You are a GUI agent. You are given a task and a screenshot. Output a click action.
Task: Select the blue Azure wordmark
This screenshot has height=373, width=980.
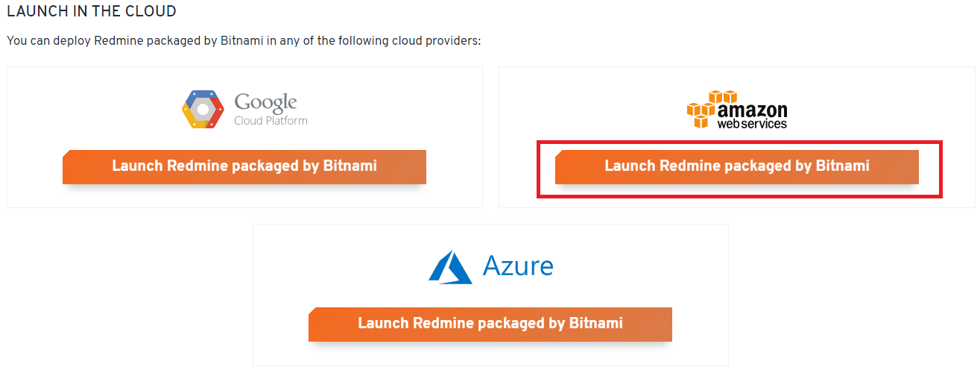[518, 266]
